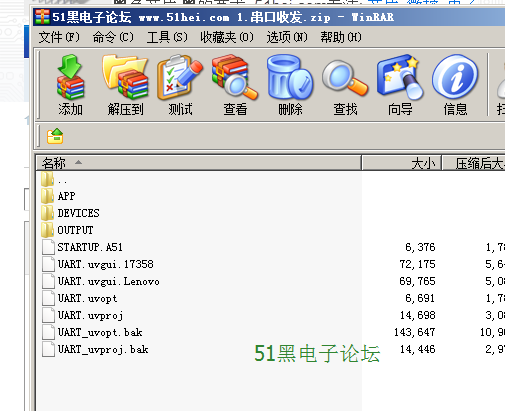Click the UART.uvopt file icon
This screenshot has width=505, height=411.
click(x=48, y=298)
